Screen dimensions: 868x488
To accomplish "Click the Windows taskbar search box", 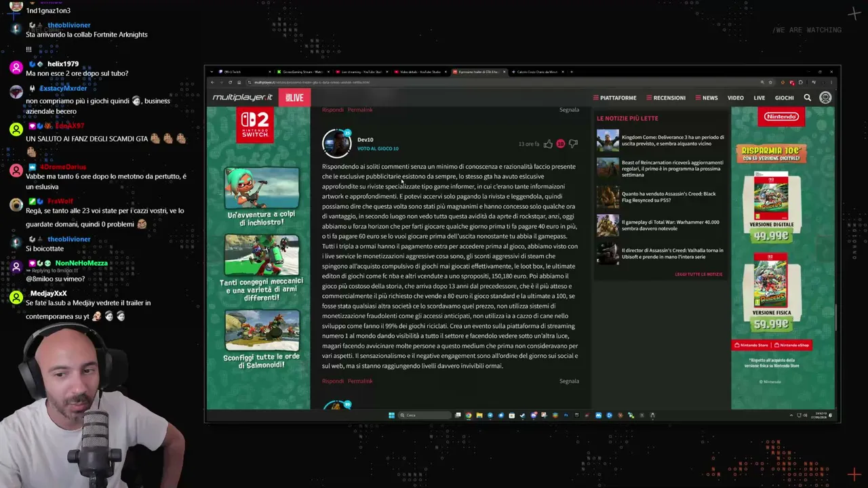I will point(425,415).
